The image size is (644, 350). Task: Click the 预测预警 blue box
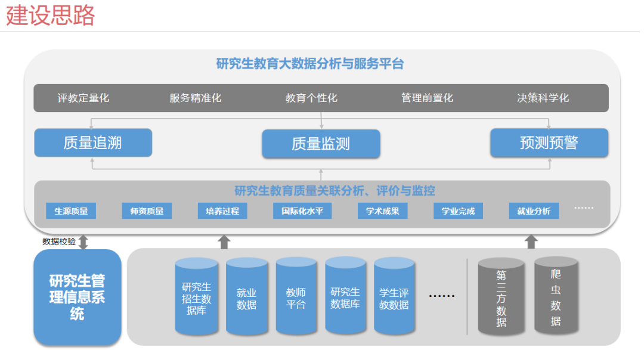[x=549, y=143]
